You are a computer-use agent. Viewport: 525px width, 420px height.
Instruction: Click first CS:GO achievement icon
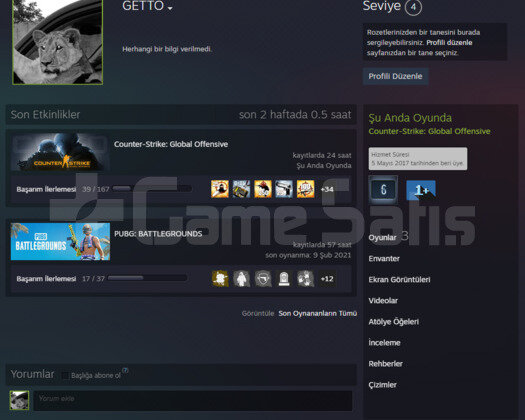click(220, 189)
